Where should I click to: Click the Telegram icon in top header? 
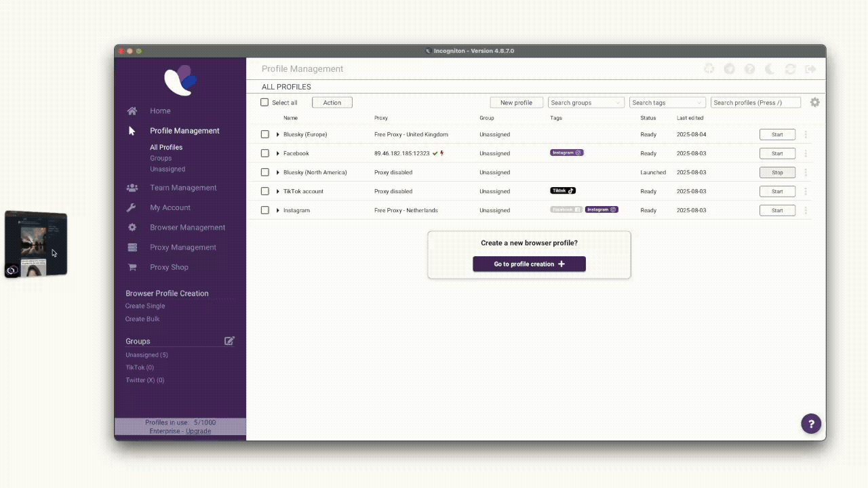click(x=729, y=68)
